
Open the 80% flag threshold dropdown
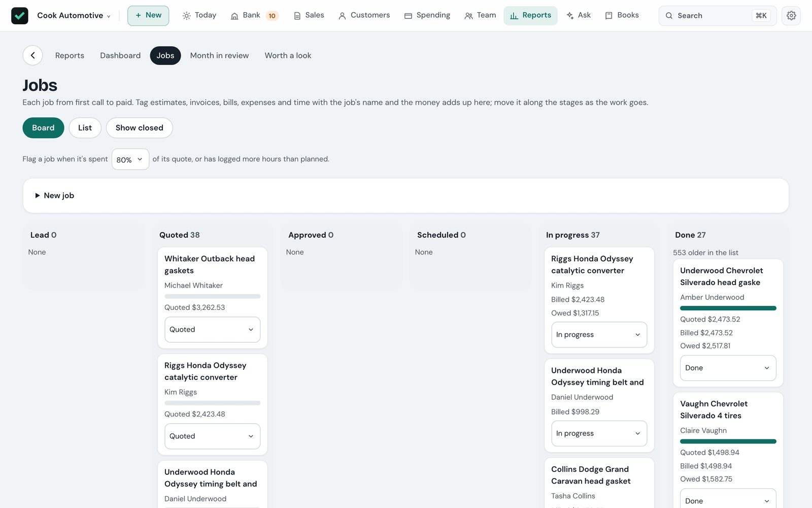(130, 159)
